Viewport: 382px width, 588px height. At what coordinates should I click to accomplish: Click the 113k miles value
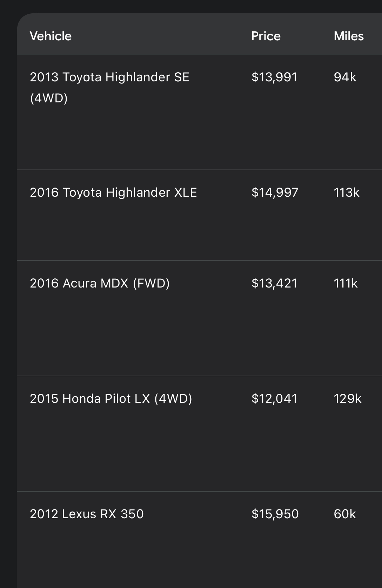tap(347, 192)
